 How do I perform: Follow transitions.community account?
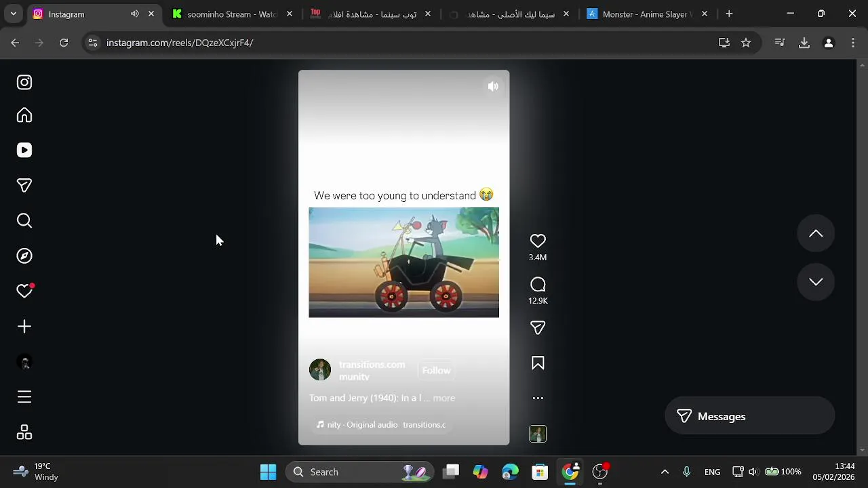tap(436, 371)
